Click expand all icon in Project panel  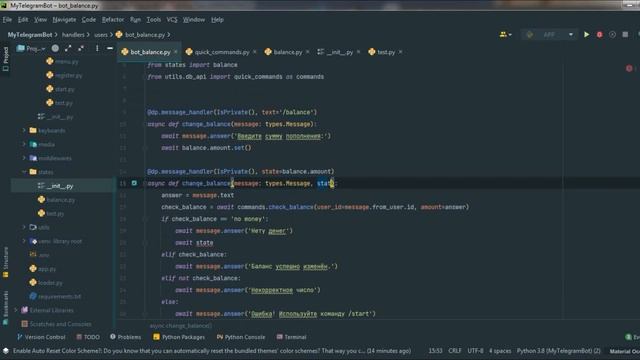pos(68,48)
